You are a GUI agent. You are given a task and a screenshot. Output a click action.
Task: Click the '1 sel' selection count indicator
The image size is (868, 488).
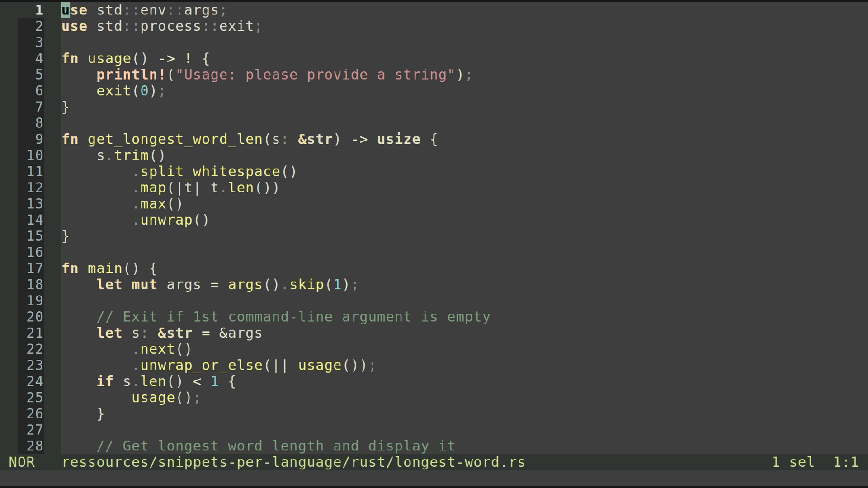[x=793, y=462]
